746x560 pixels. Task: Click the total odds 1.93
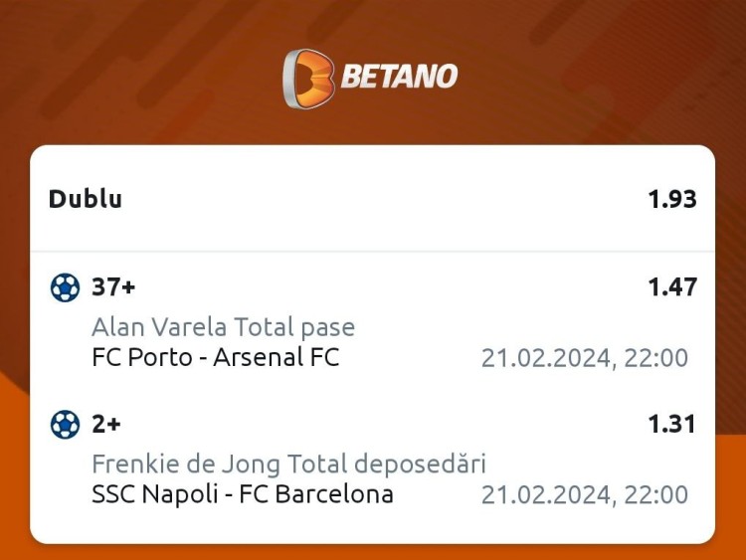[672, 199]
